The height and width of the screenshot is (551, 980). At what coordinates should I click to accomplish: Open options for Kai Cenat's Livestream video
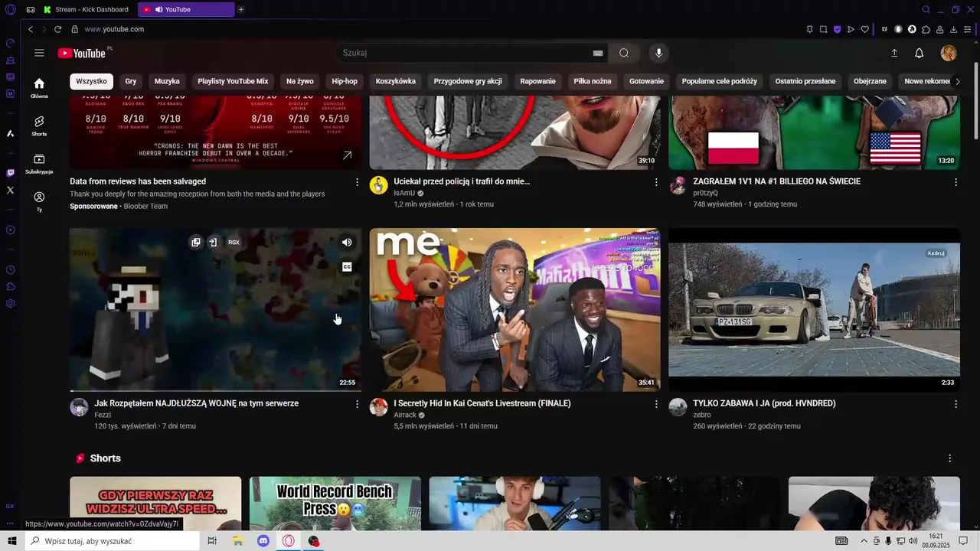pos(656,404)
